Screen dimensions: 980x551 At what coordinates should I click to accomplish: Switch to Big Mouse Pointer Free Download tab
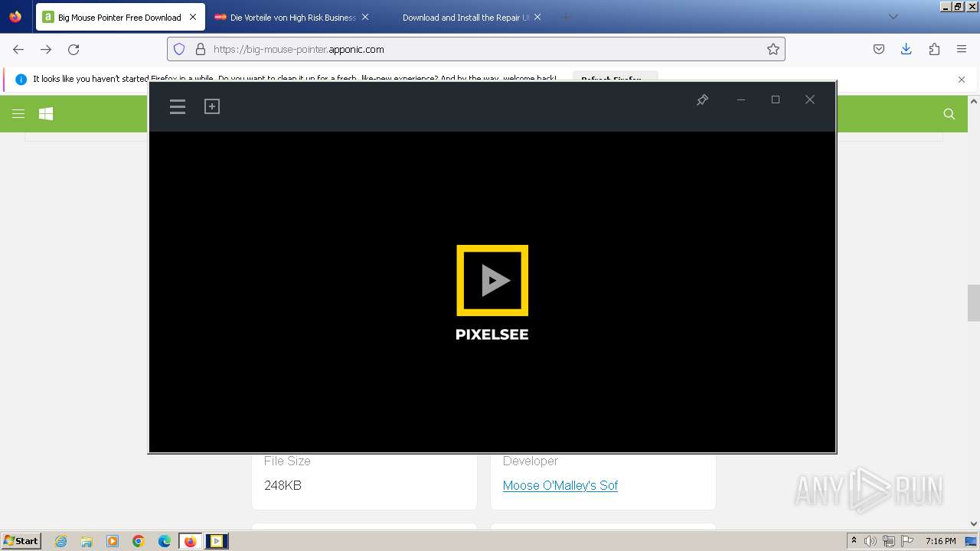119,17
